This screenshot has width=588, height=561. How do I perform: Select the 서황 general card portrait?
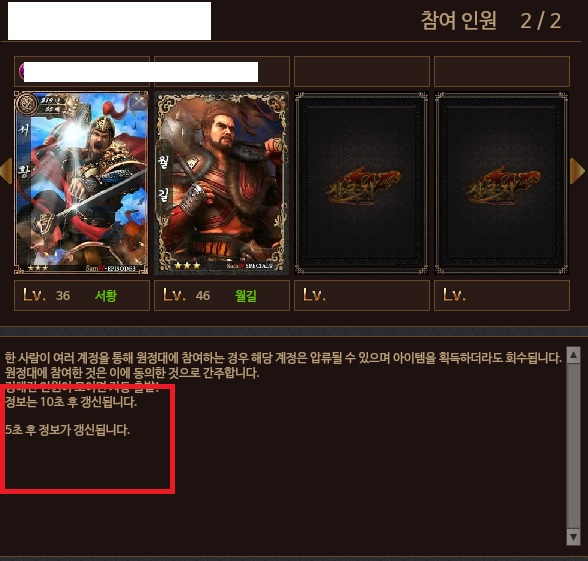[81, 183]
